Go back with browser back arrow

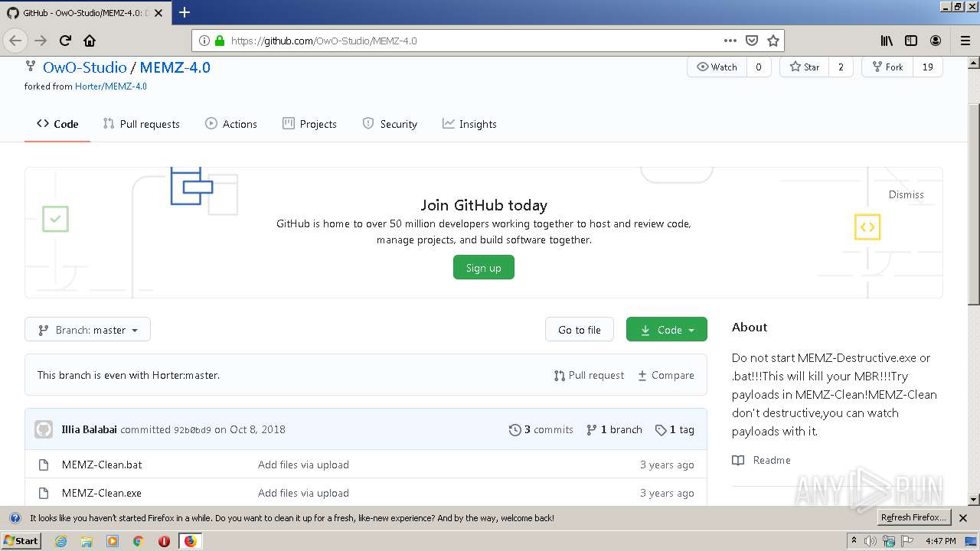[15, 41]
